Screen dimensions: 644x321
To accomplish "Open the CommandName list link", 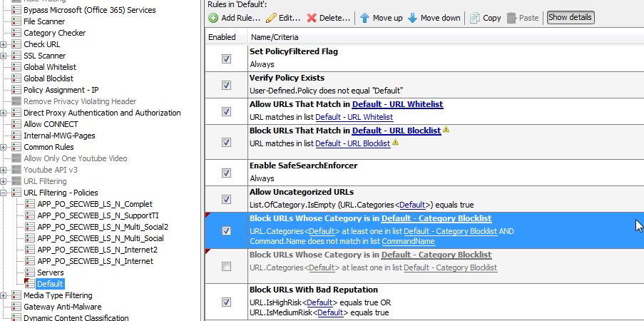I will coord(408,241).
